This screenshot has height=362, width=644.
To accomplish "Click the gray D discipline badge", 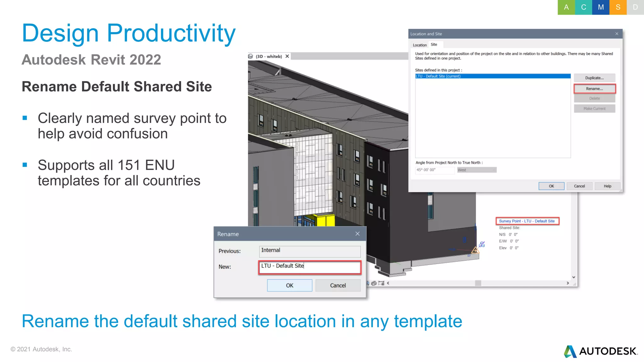I will point(635,7).
